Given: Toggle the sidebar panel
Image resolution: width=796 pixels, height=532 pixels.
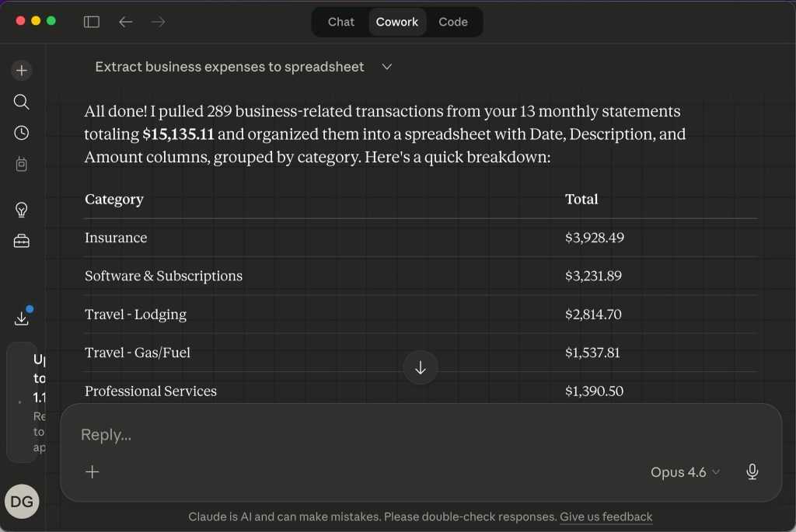Looking at the screenshot, I should (x=92, y=22).
